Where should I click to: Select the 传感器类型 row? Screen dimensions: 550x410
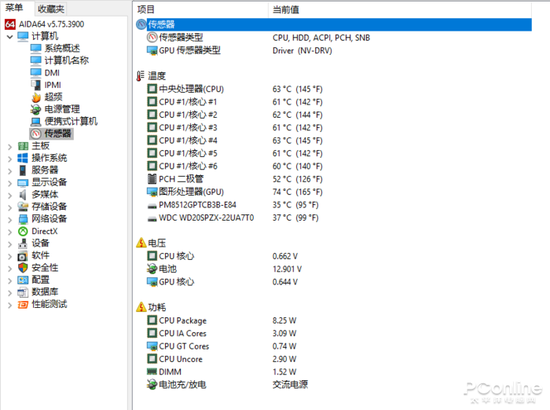click(333, 38)
